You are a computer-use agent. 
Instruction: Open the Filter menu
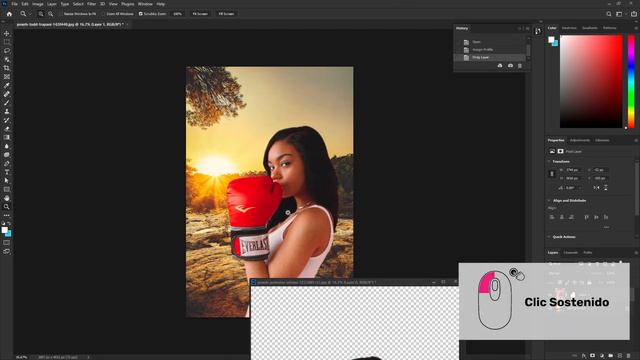coord(91,4)
